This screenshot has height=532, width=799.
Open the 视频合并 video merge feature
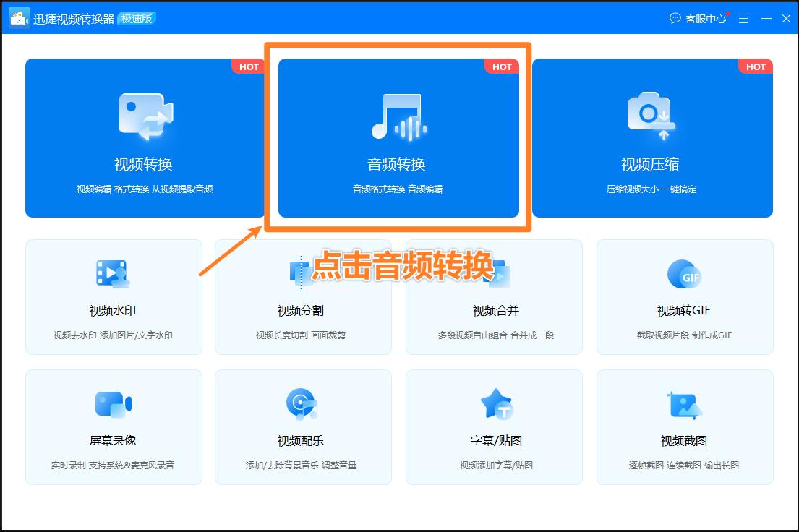[x=494, y=296]
